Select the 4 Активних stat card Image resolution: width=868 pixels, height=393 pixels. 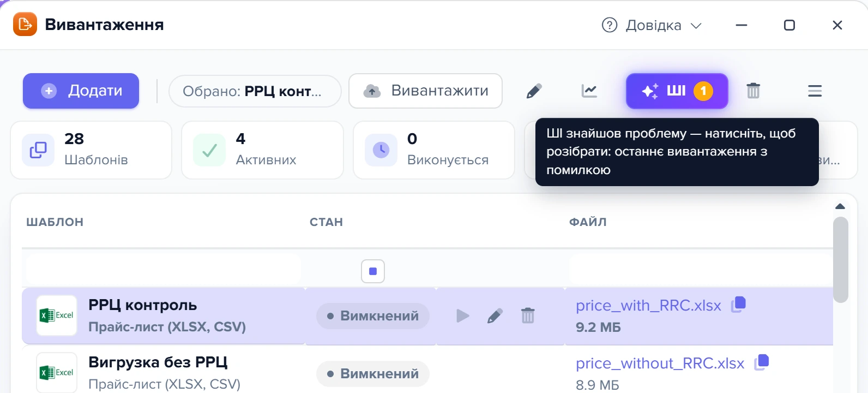pyautogui.click(x=262, y=150)
